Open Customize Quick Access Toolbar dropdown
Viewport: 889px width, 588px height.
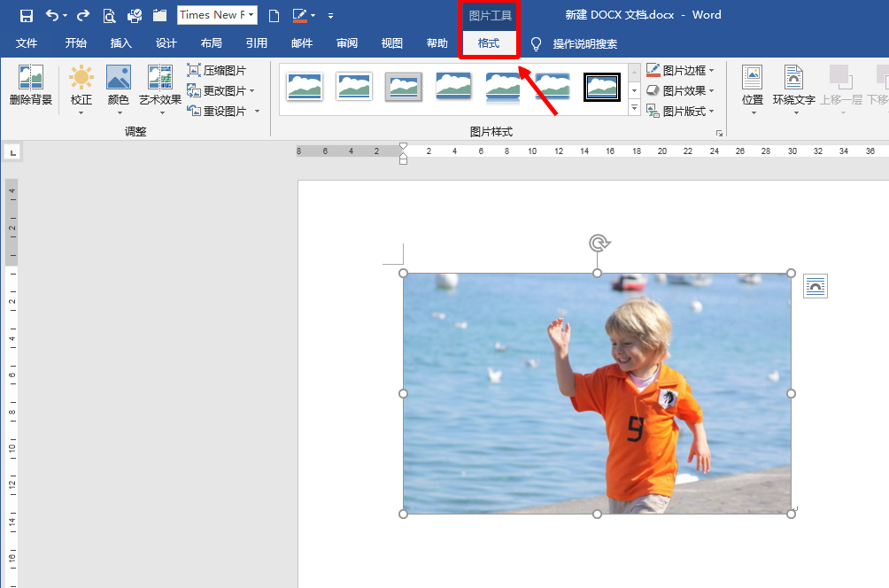330,15
